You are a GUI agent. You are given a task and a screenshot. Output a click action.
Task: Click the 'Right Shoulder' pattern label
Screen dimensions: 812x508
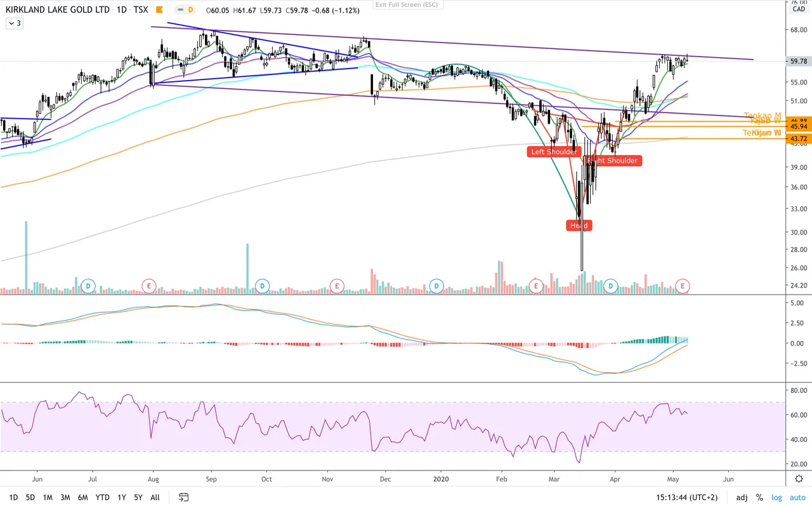pos(614,161)
